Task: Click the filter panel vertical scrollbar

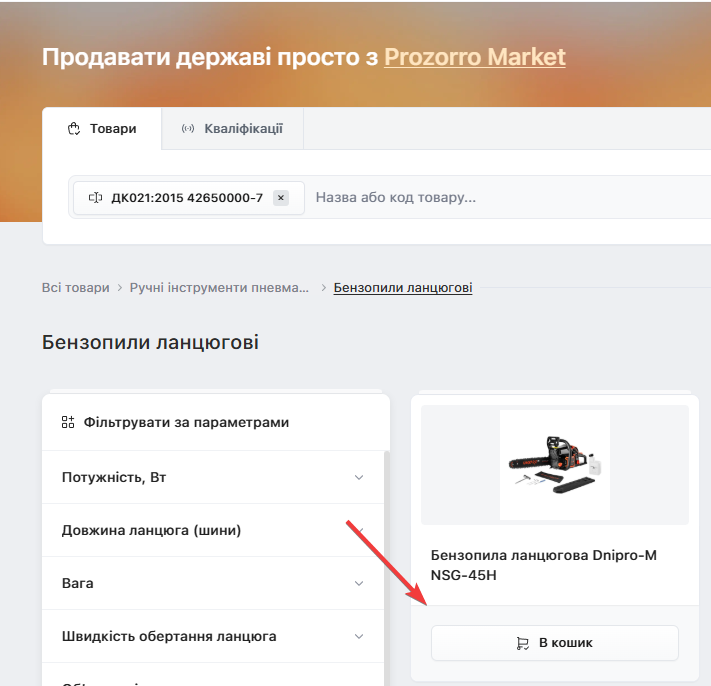Action: (387, 568)
